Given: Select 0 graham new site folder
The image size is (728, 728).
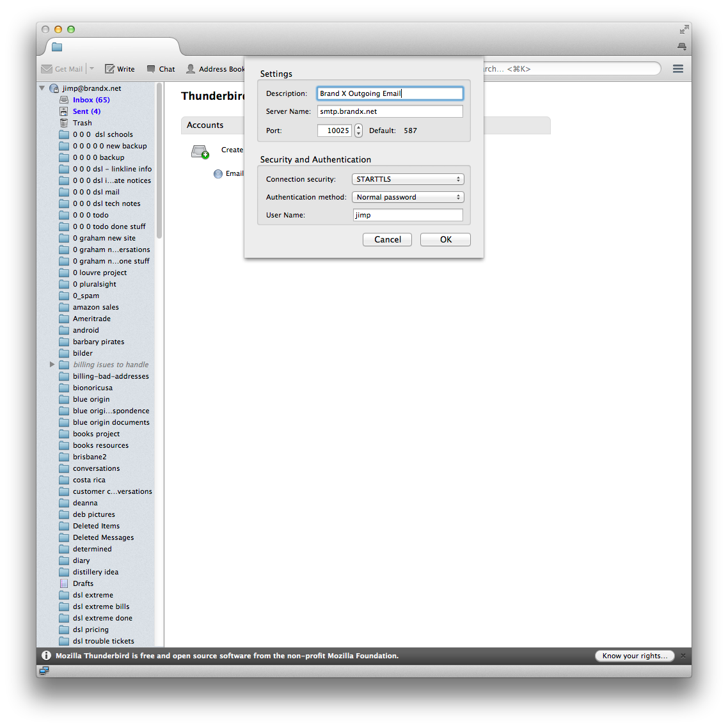Looking at the screenshot, I should [x=104, y=238].
